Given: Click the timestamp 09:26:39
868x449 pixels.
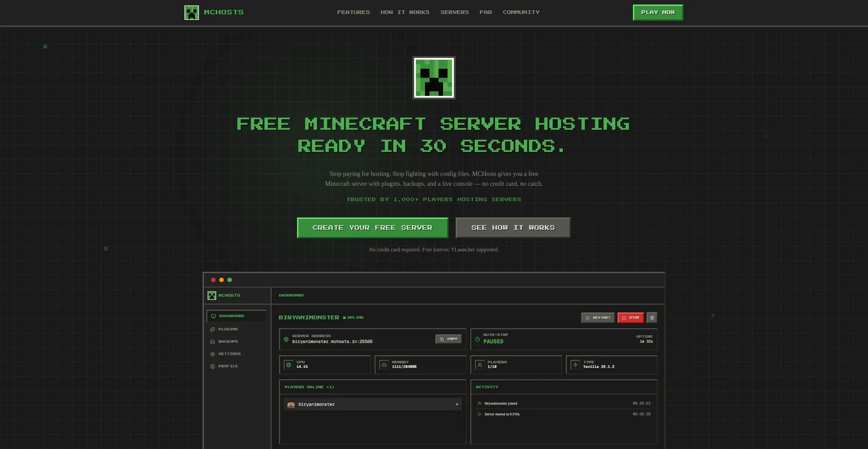Looking at the screenshot, I should [642, 414].
